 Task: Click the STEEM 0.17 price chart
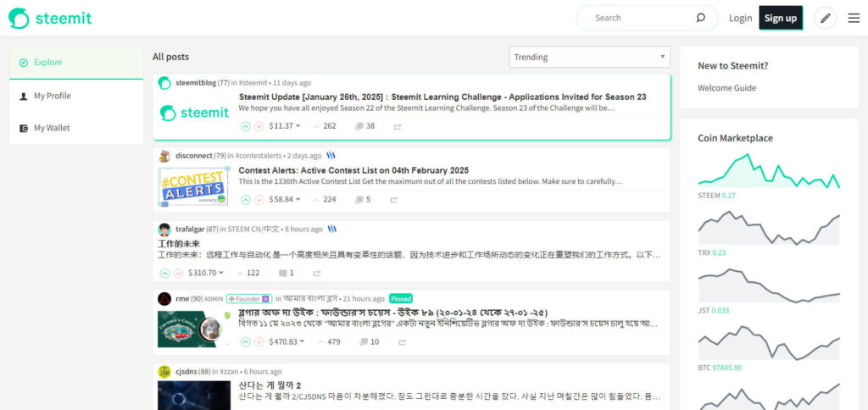coord(769,170)
